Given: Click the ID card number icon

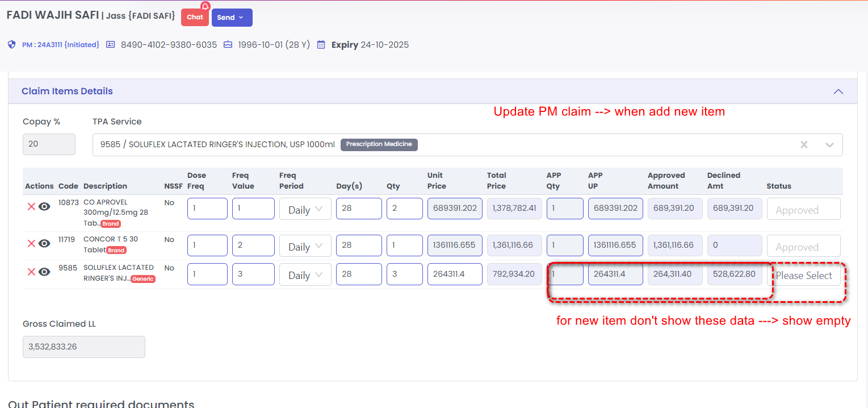Looking at the screenshot, I should 111,44.
